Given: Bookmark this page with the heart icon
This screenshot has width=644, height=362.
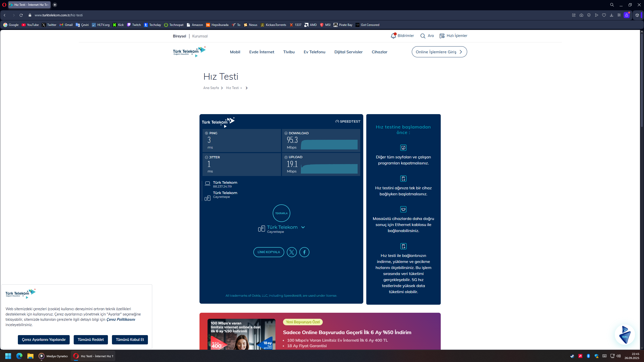Looking at the screenshot, I should [x=604, y=15].
